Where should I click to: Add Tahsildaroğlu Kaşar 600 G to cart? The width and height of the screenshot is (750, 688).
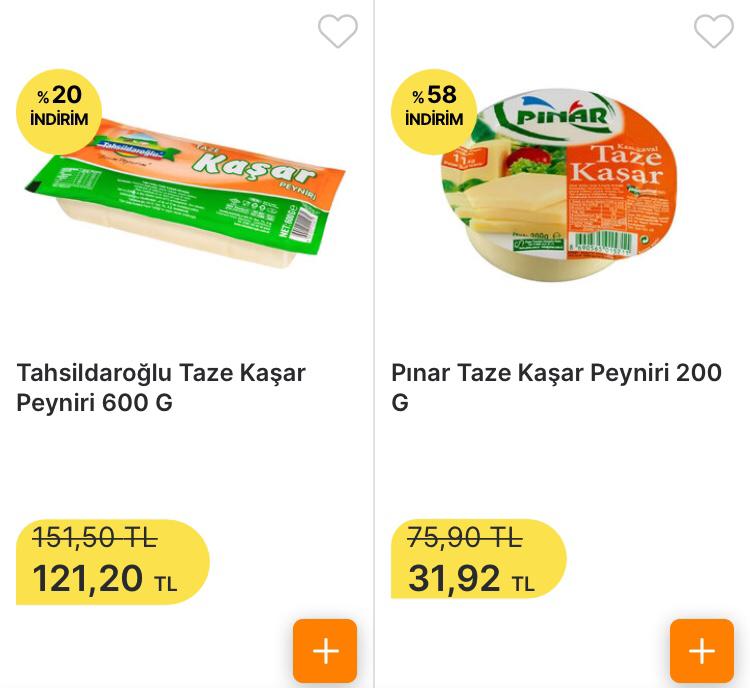point(325,651)
